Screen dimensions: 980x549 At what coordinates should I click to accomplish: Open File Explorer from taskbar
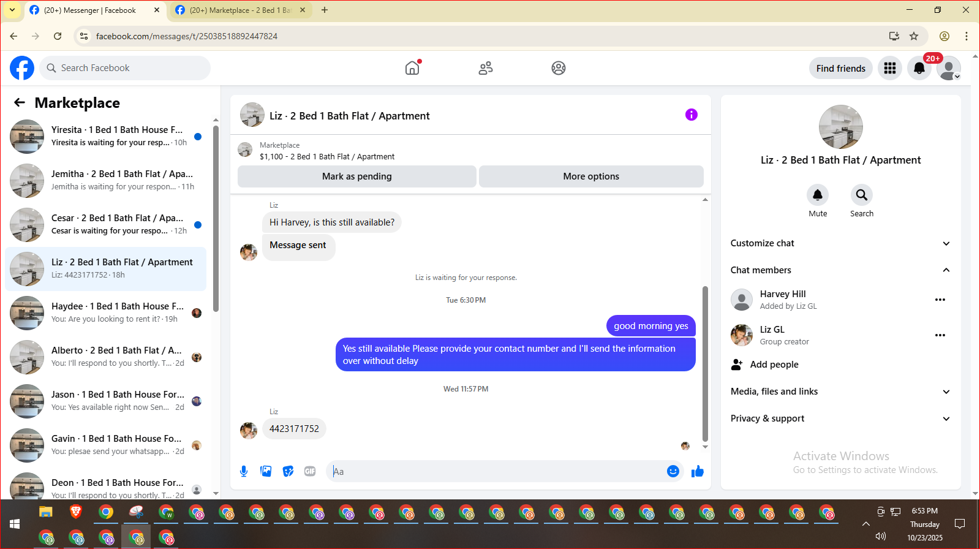pyautogui.click(x=46, y=512)
